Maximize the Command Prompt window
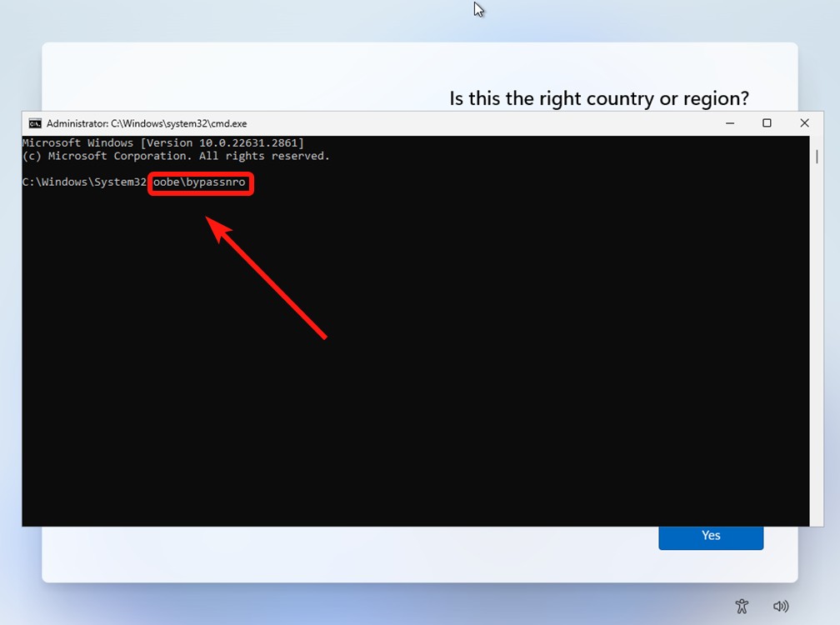Viewport: 840px width, 625px height. (x=767, y=123)
